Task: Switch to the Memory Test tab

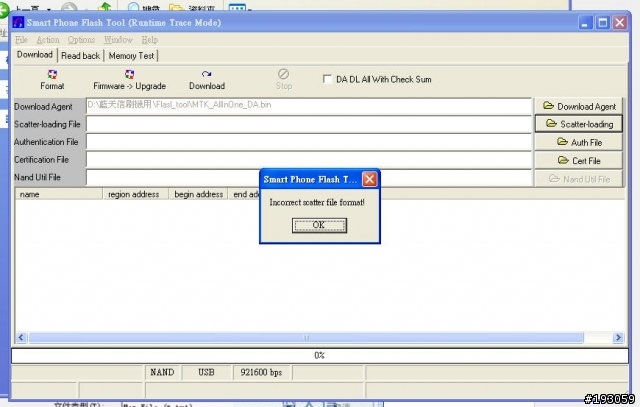Action: [x=131, y=56]
